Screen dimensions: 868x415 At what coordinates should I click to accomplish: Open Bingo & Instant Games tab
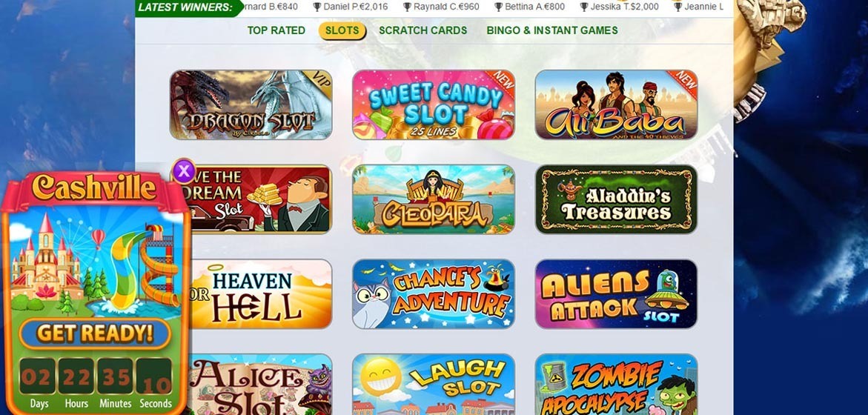pyautogui.click(x=552, y=30)
